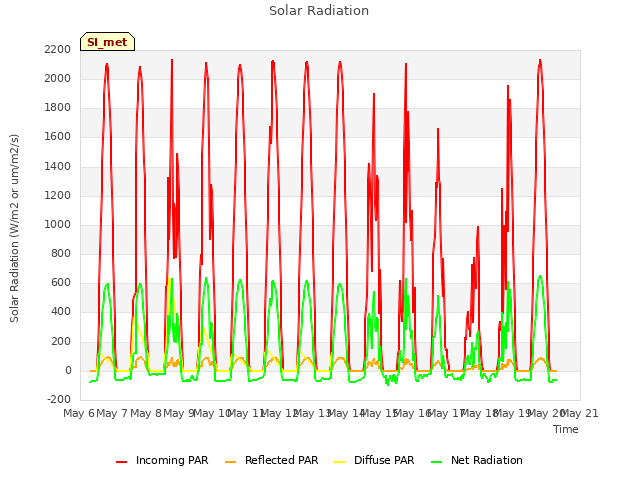Select the Reflected PAR legend label
This screenshot has width=640, height=480.
pos(281,460)
